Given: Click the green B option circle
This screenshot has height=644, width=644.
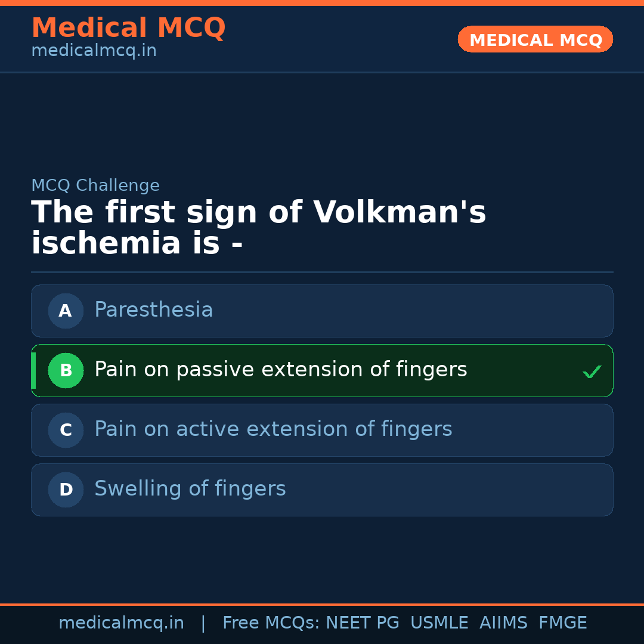Looking at the screenshot, I should [66, 370].
